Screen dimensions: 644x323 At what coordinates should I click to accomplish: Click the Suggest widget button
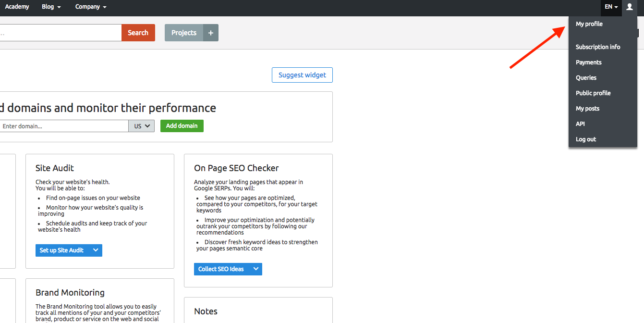point(302,75)
